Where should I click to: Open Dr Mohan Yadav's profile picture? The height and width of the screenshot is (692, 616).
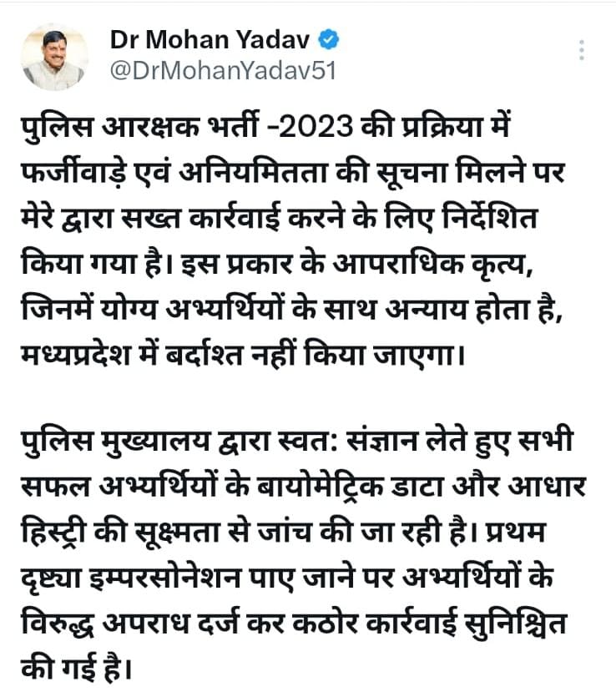[x=55, y=58]
